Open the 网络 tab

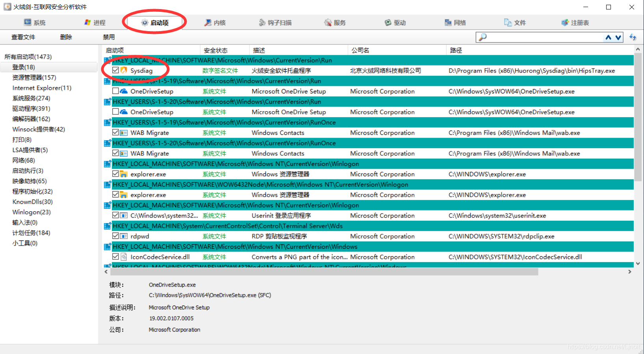click(455, 22)
